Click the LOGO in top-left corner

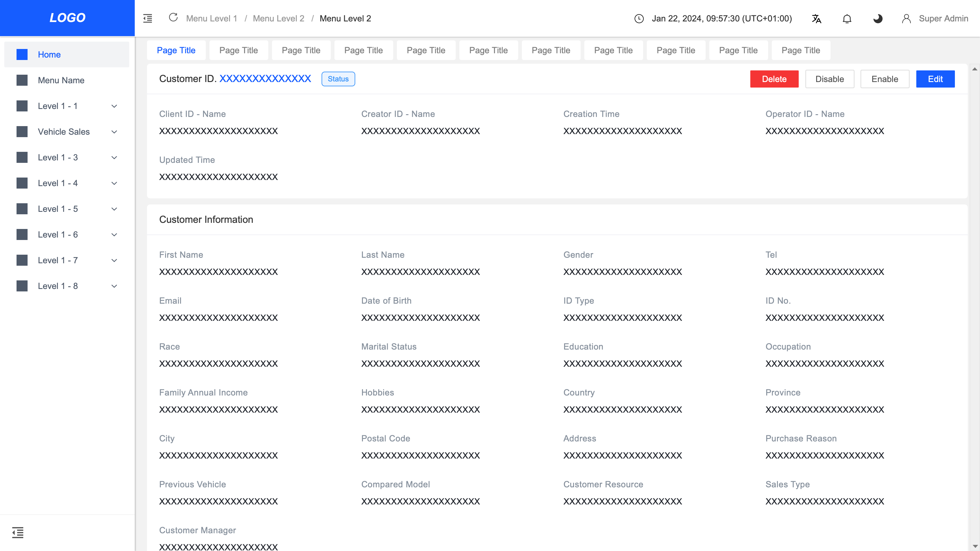67,18
